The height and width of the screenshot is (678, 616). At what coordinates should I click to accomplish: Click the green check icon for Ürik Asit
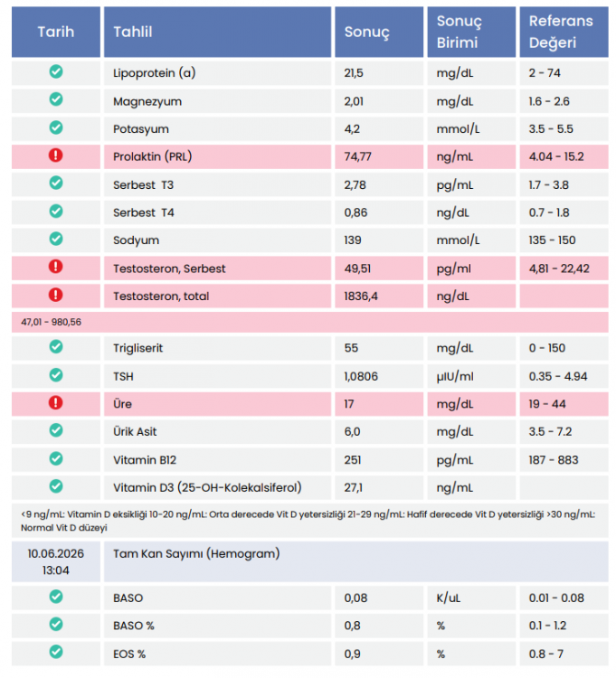56,429
